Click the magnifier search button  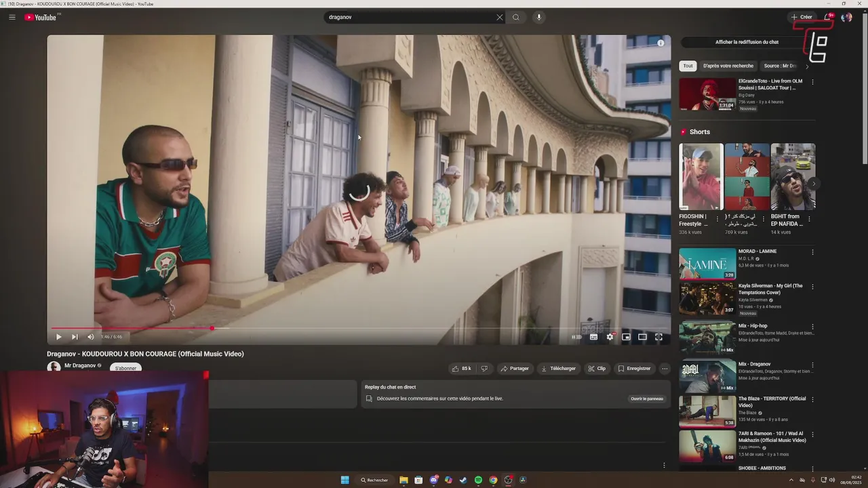click(516, 17)
